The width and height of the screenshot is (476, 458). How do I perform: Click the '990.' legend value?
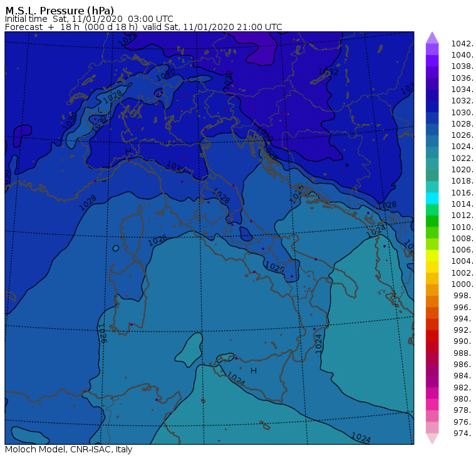coord(463,341)
